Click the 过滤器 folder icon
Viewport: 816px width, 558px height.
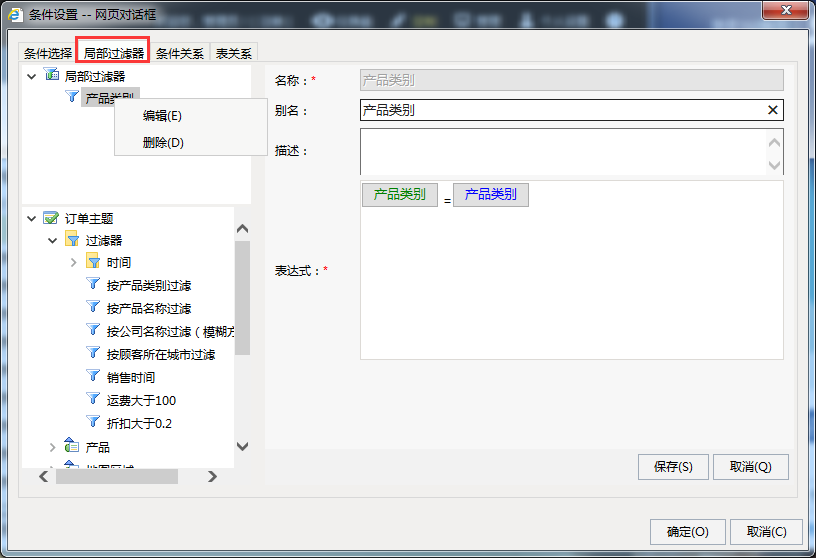(72, 239)
